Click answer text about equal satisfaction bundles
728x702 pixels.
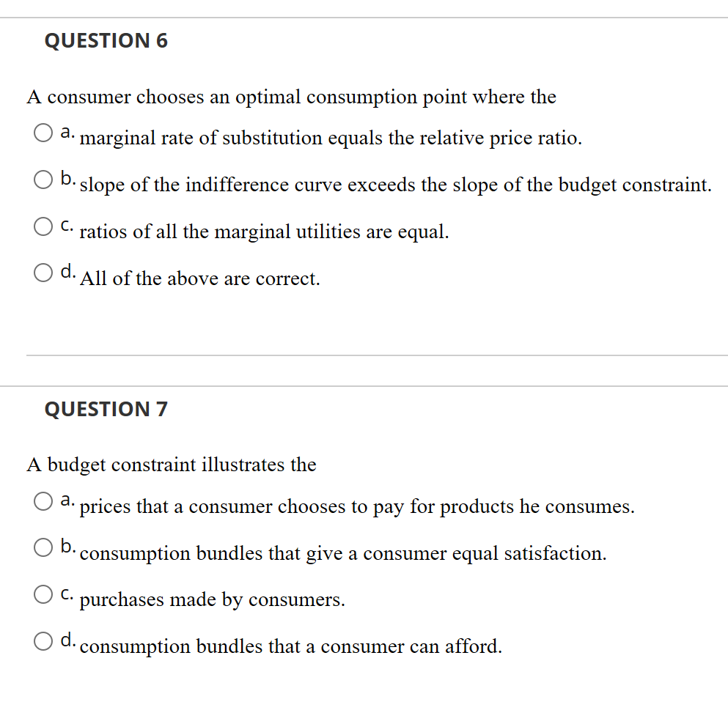coord(343,553)
